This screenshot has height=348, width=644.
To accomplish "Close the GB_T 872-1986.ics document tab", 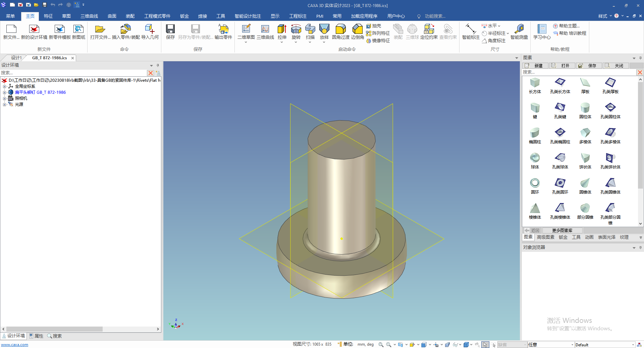I will 72,58.
